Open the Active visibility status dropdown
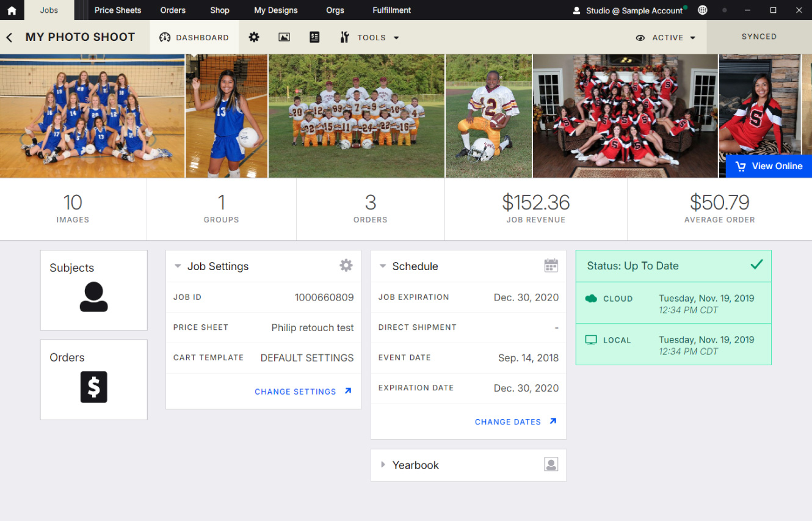812x521 pixels. 666,38
